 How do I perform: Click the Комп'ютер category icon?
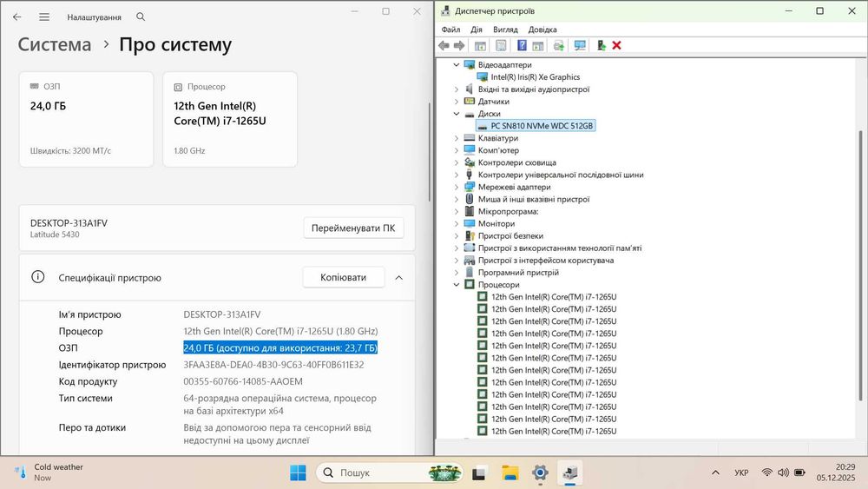pos(470,150)
